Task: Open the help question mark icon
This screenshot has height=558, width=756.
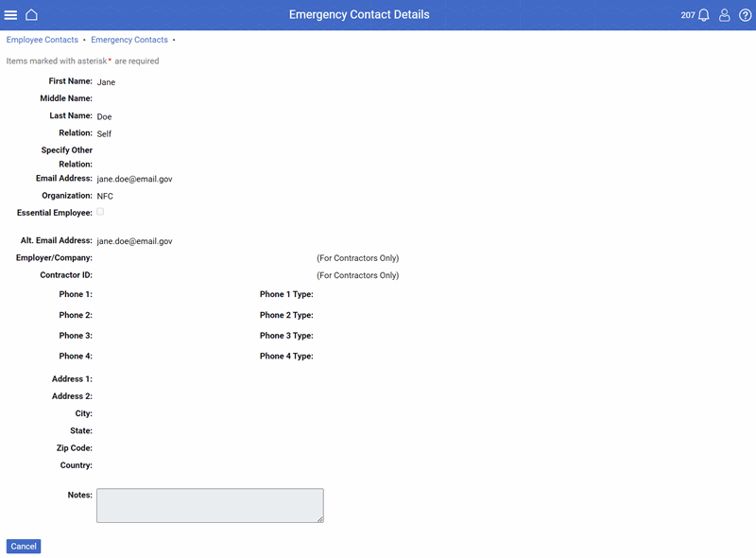Action: pos(745,15)
